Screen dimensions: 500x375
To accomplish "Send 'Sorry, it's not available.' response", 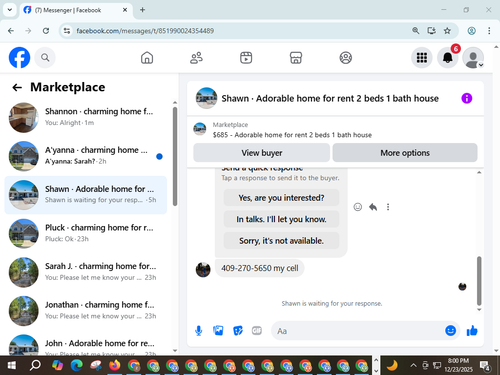I will pos(281,241).
